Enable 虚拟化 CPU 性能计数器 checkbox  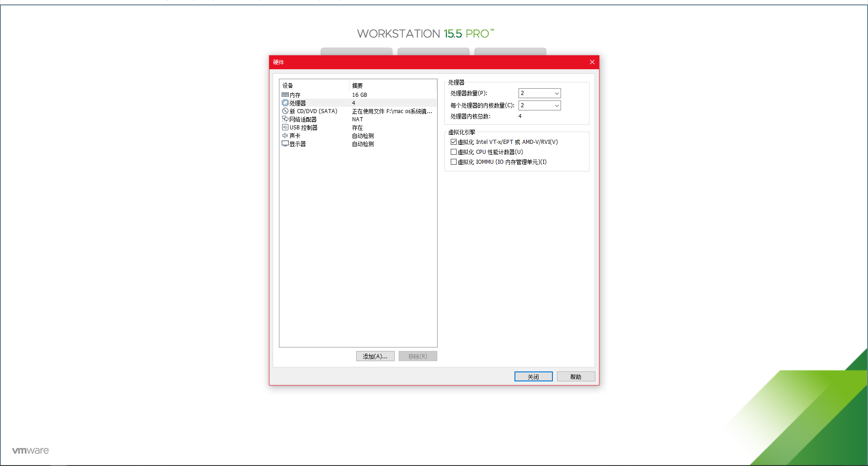point(453,152)
